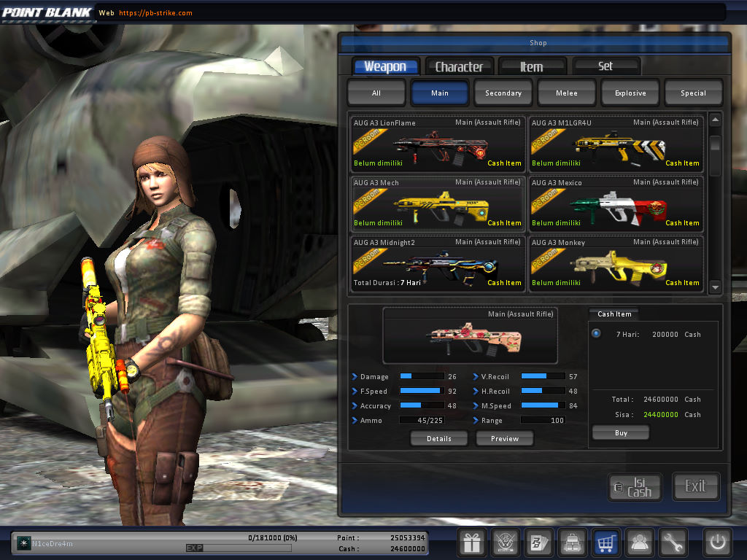This screenshot has height=560, width=747.
Task: Select the All weapon filter
Action: 376,93
